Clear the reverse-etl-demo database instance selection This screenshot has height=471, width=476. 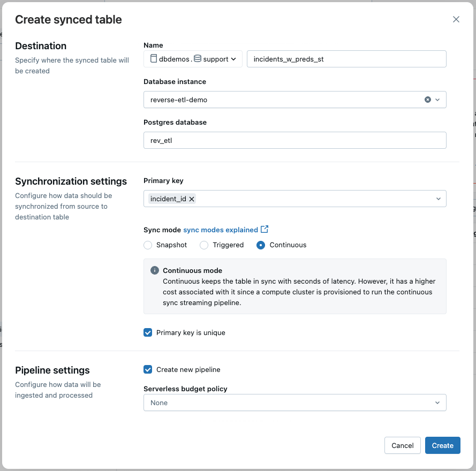click(x=428, y=100)
